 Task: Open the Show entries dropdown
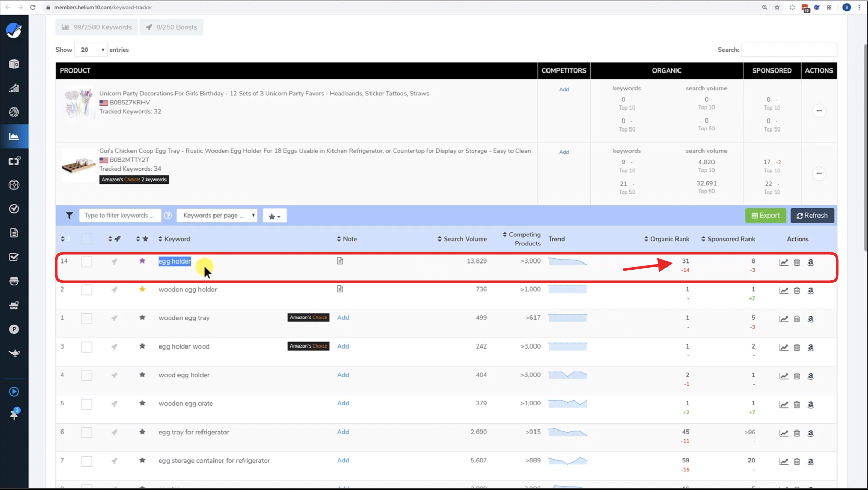91,50
